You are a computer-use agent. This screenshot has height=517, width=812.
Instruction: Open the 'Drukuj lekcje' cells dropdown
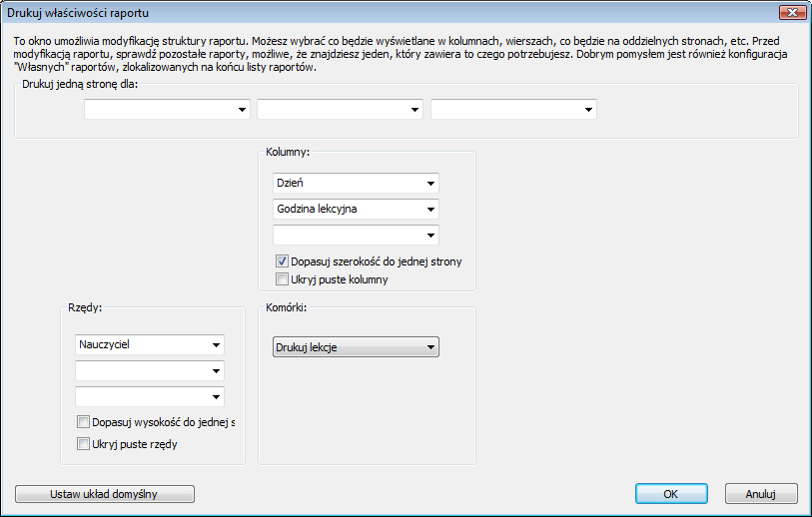[x=356, y=347]
